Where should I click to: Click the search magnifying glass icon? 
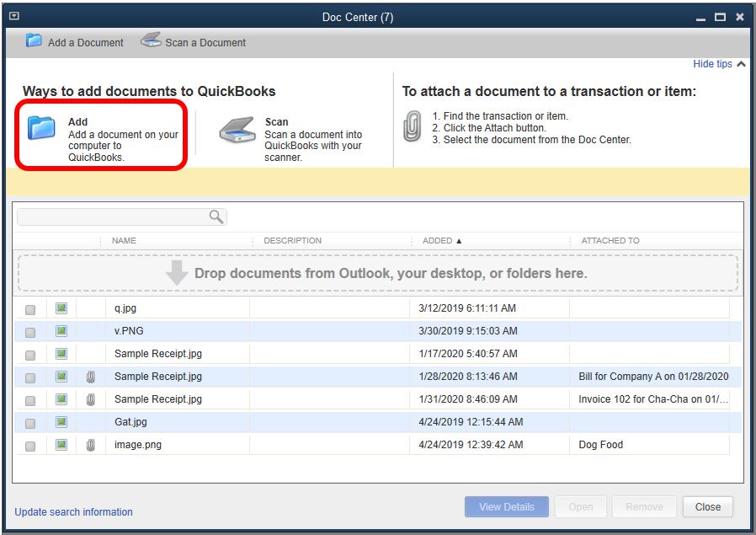[216, 217]
